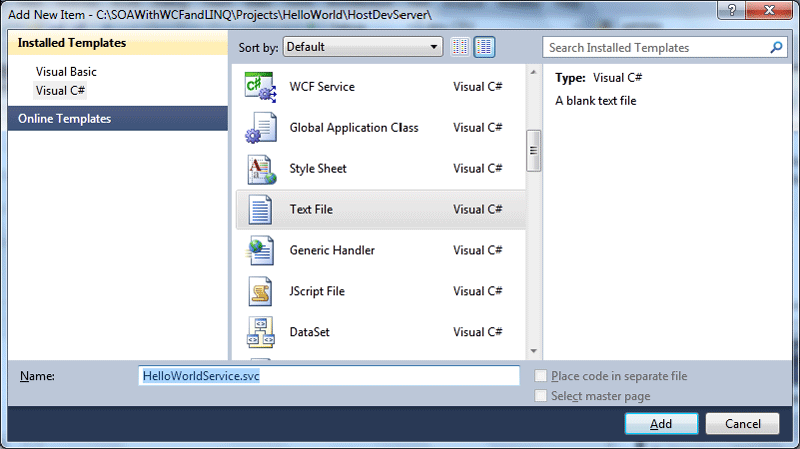Open the Sort by dropdown

[x=362, y=47]
